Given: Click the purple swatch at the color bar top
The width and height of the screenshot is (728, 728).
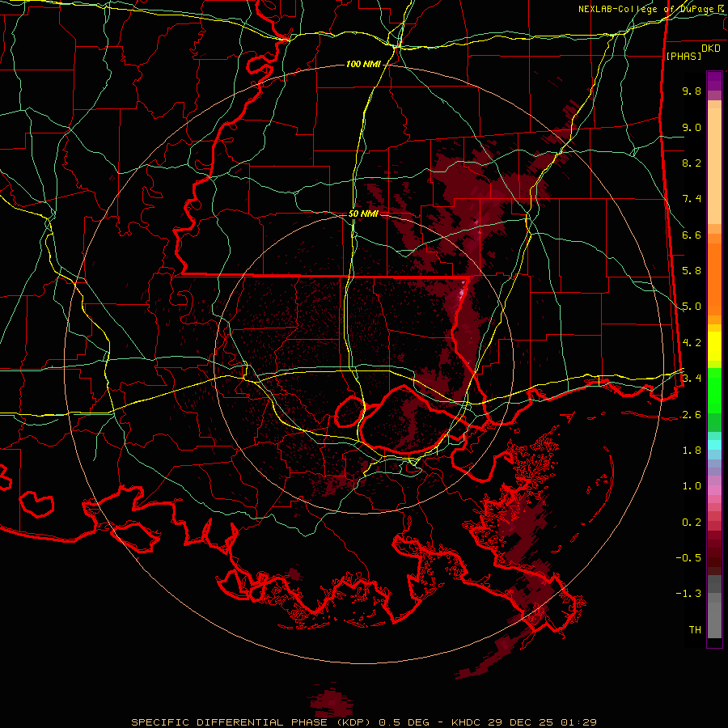Looking at the screenshot, I should [x=714, y=81].
